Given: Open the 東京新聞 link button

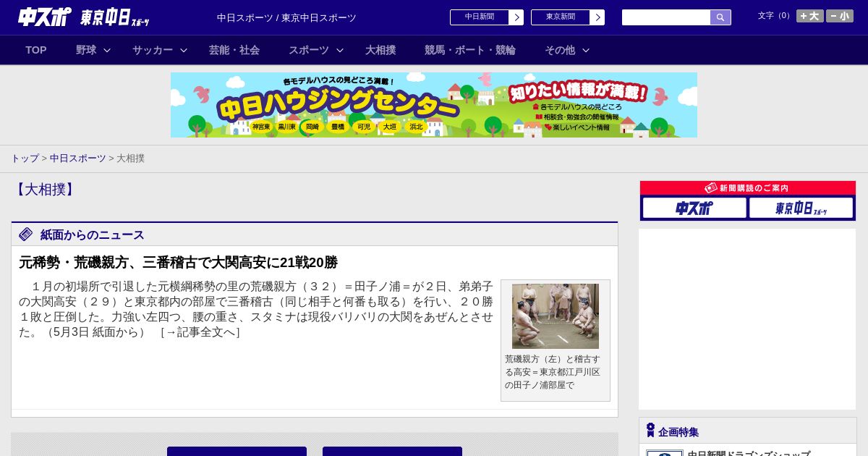Looking at the screenshot, I should pyautogui.click(x=561, y=17).
